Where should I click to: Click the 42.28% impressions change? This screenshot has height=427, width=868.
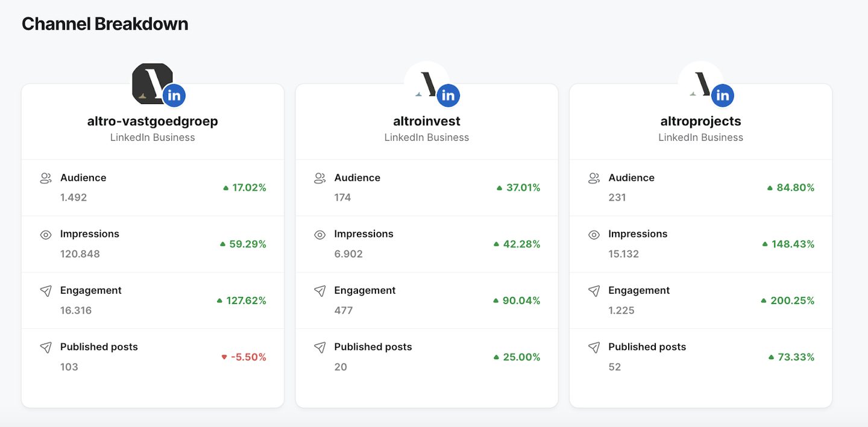coord(522,245)
